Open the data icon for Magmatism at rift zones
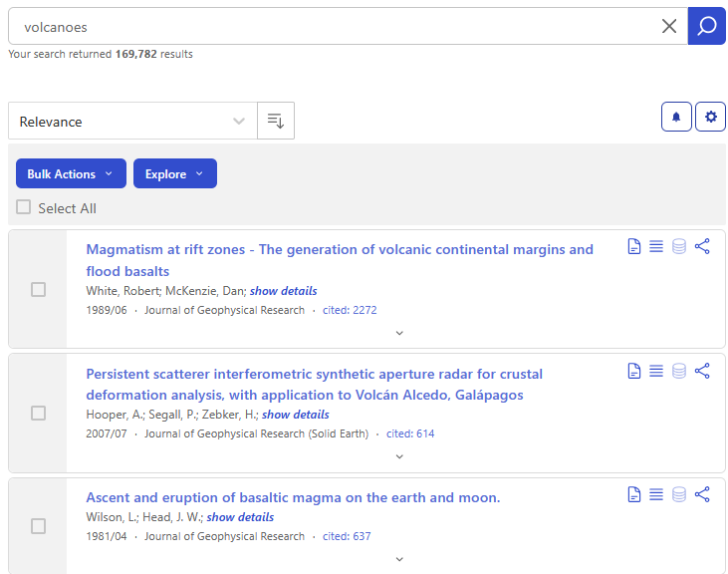 click(x=679, y=246)
